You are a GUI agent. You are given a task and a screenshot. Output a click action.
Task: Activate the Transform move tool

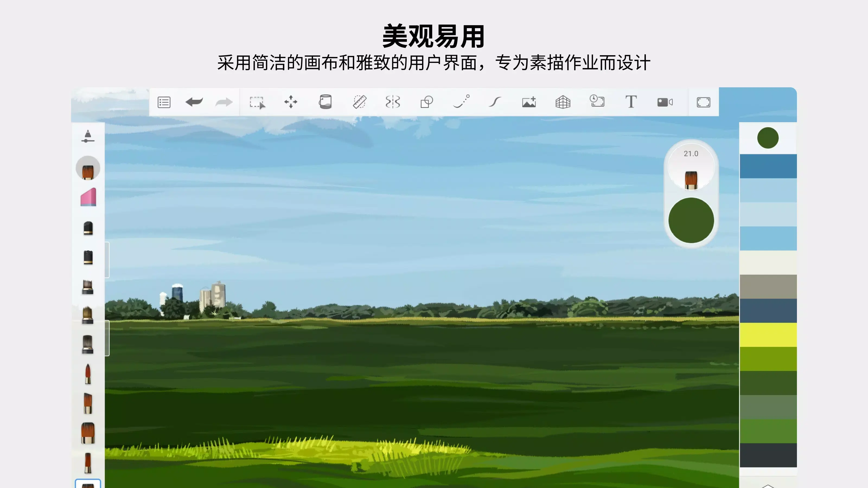tap(291, 102)
